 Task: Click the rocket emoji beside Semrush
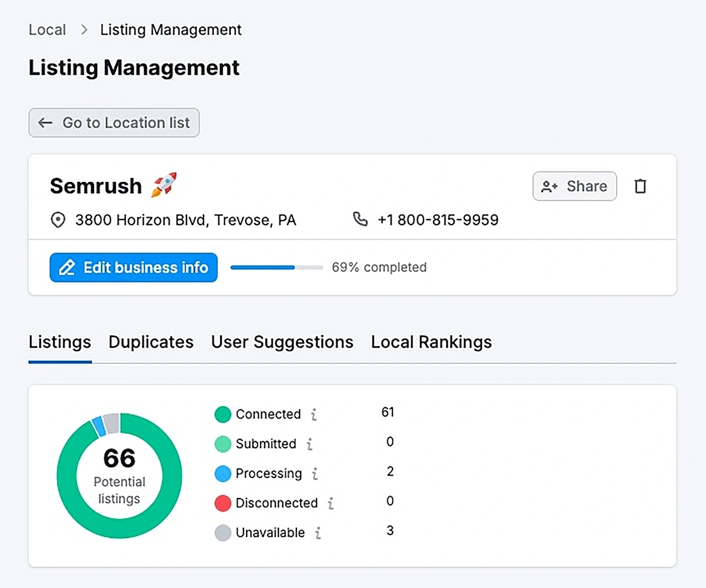pos(164,185)
